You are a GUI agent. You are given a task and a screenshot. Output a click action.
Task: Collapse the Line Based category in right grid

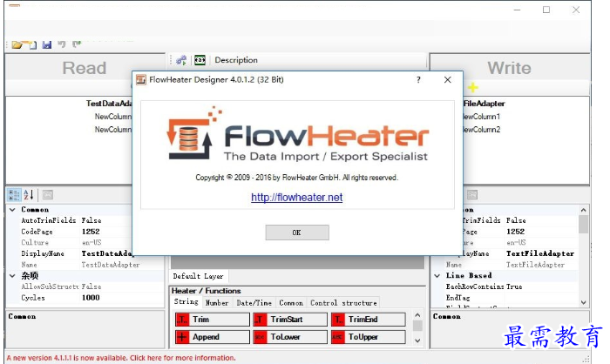(437, 276)
